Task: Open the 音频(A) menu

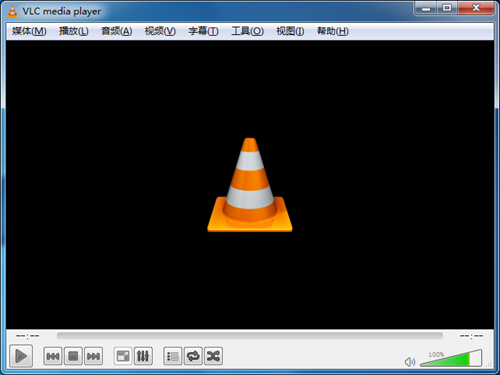Action: pyautogui.click(x=117, y=31)
